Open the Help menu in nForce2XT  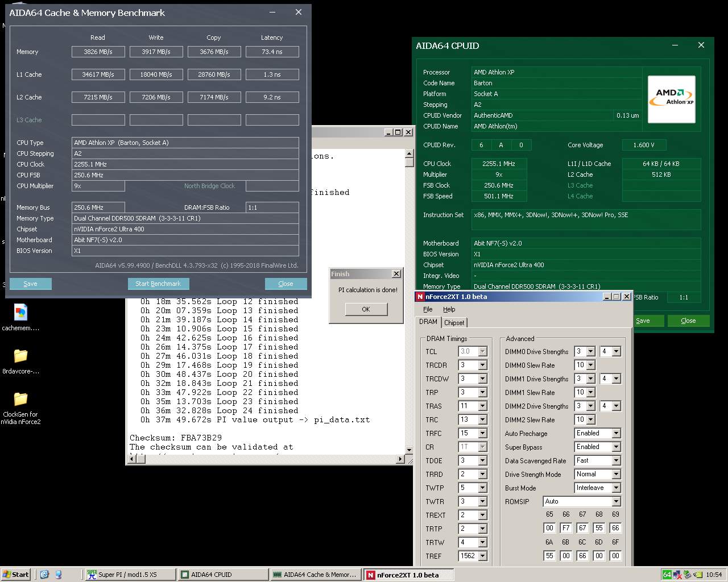click(449, 309)
